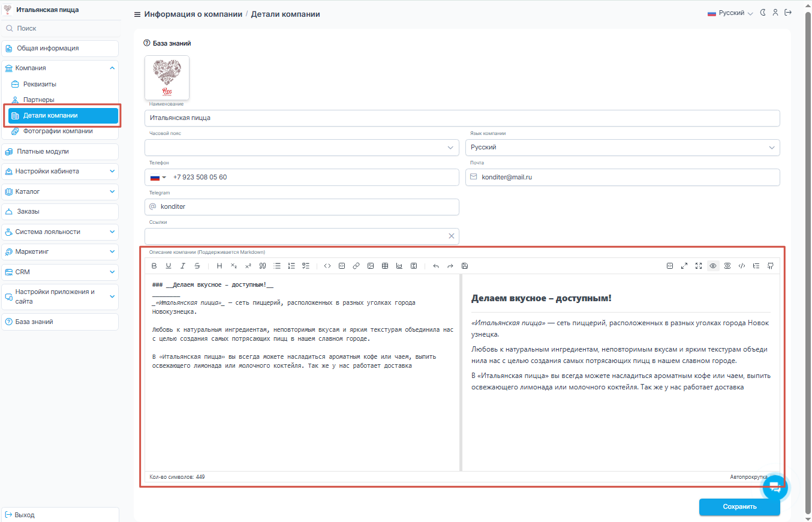Insert a task checklist in the editor
The height and width of the screenshot is (522, 812).
(306, 266)
